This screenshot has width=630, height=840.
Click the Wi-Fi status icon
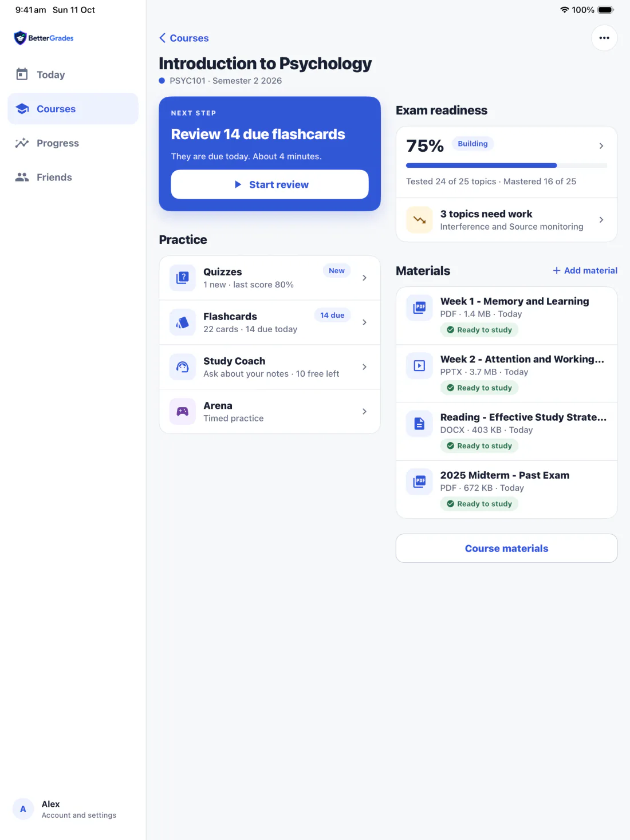(x=564, y=10)
